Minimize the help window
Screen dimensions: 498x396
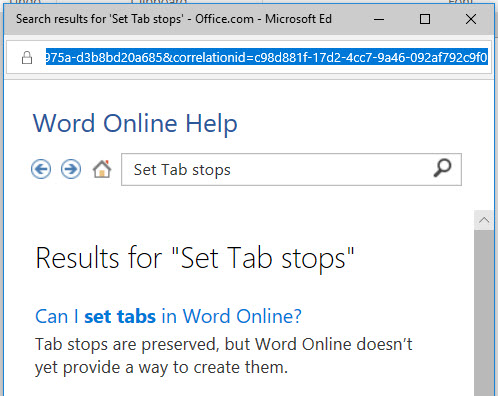pos(379,19)
